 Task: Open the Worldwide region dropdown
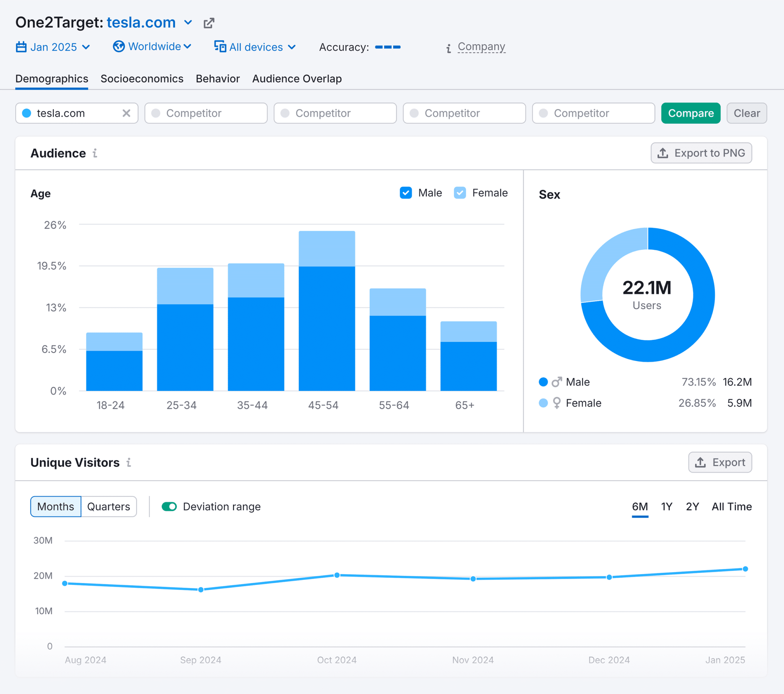tap(152, 46)
